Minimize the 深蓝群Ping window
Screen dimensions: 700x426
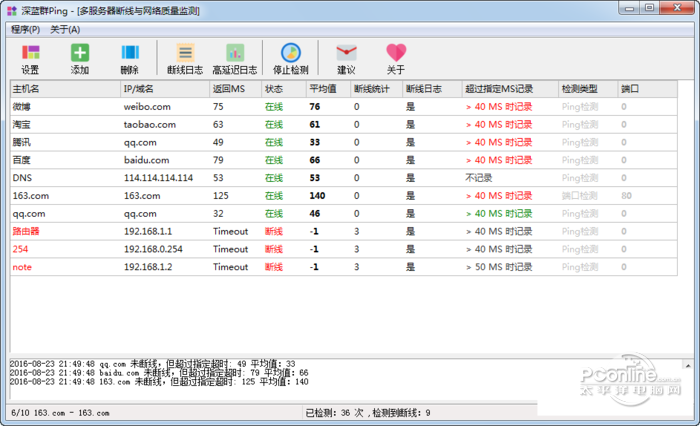[629, 8]
